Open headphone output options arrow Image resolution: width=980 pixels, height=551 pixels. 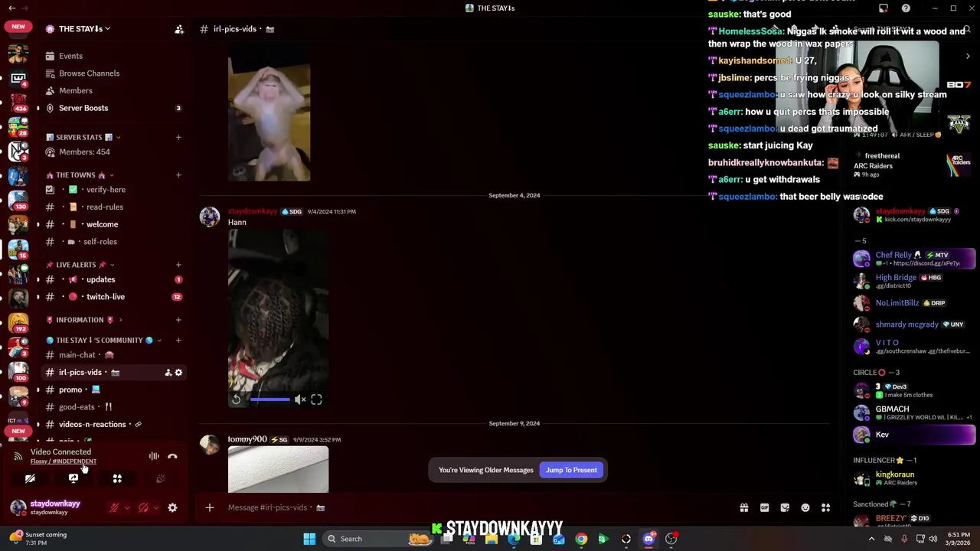tap(156, 508)
